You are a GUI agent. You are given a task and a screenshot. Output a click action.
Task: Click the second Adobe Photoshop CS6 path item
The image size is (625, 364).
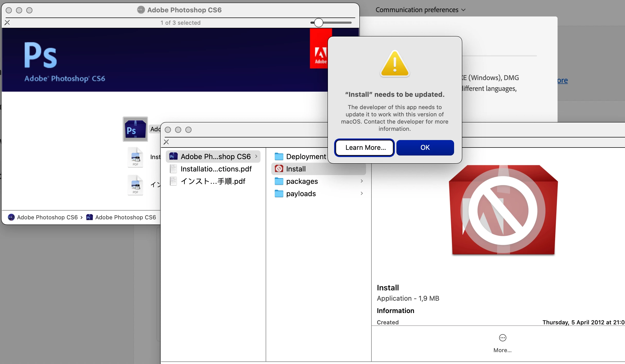(x=121, y=217)
